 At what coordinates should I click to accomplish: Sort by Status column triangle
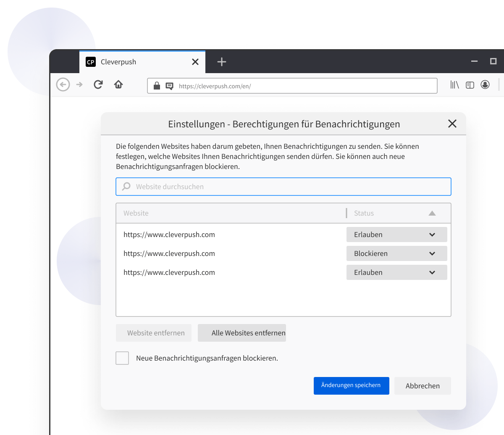tap(432, 213)
